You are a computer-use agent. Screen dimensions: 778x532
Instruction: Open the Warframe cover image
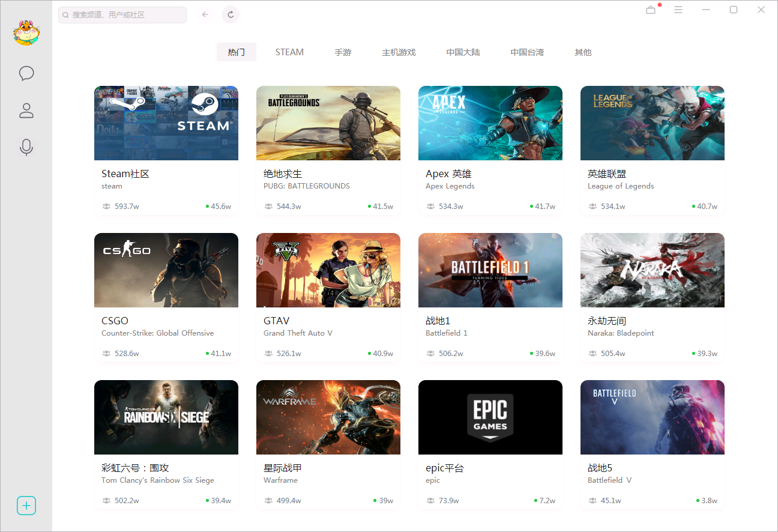click(328, 417)
